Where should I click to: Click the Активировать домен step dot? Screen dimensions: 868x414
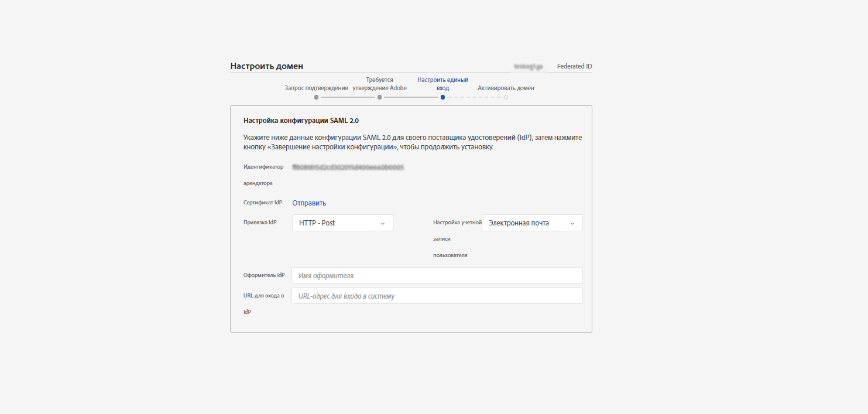pyautogui.click(x=506, y=97)
